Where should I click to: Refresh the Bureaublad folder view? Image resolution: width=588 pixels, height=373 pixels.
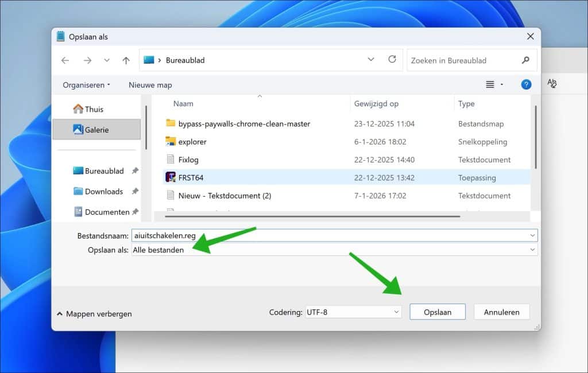pos(392,60)
